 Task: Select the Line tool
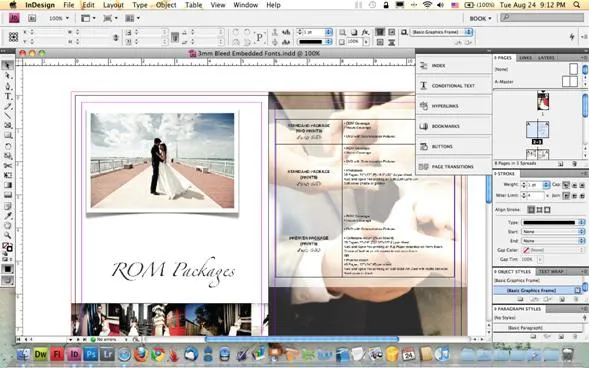[x=7, y=116]
